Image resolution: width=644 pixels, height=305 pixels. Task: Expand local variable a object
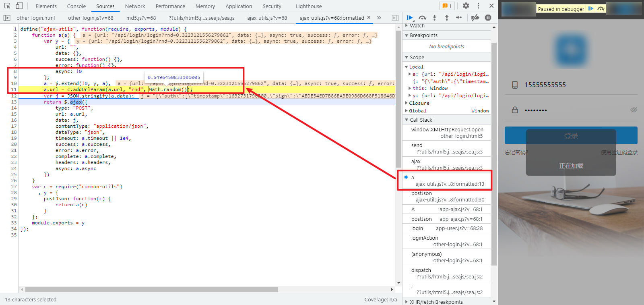(x=410, y=74)
